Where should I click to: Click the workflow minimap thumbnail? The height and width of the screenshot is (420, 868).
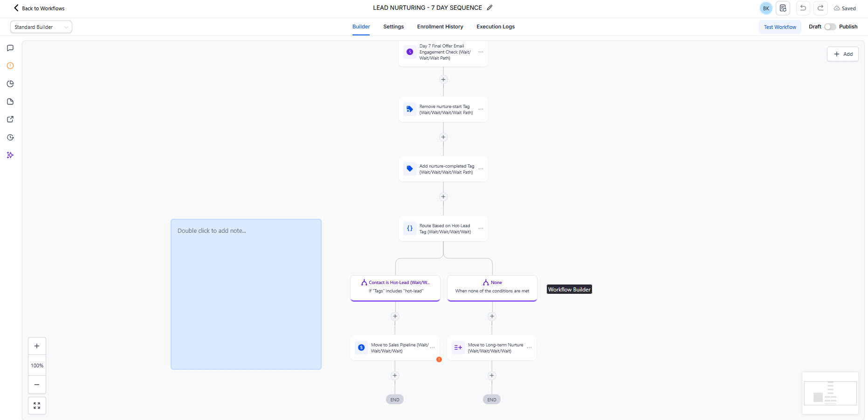coord(830,393)
